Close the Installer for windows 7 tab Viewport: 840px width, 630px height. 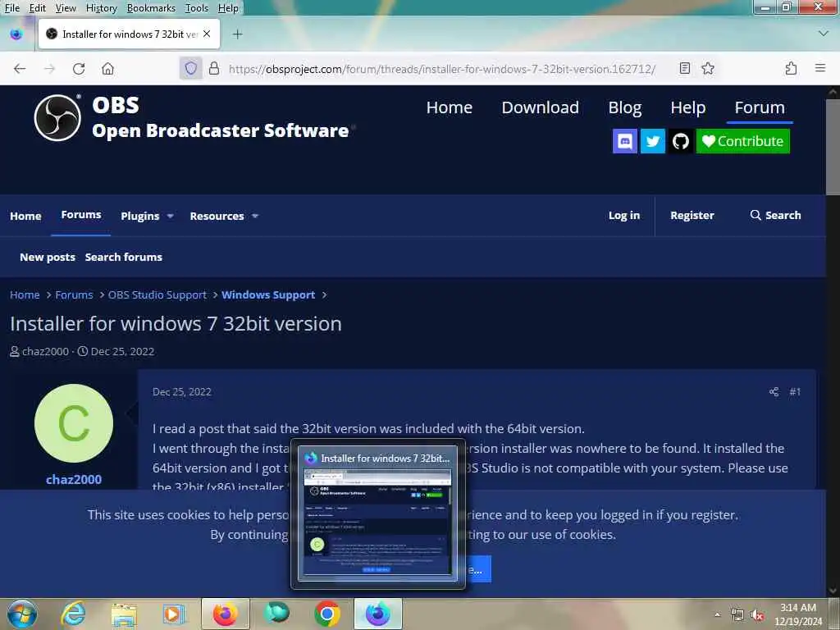pyautogui.click(x=207, y=34)
